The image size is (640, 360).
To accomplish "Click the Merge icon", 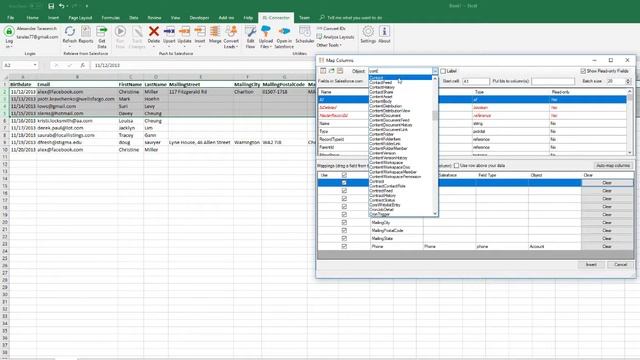I will [x=215, y=31].
